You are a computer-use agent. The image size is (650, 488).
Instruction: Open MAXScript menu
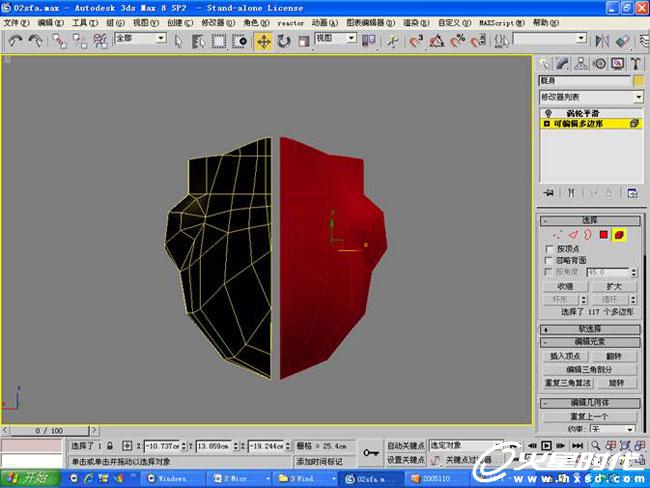[x=502, y=23]
